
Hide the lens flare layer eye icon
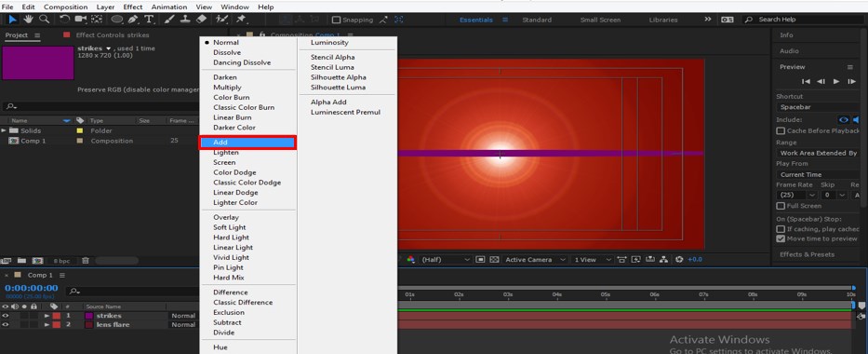(6, 324)
